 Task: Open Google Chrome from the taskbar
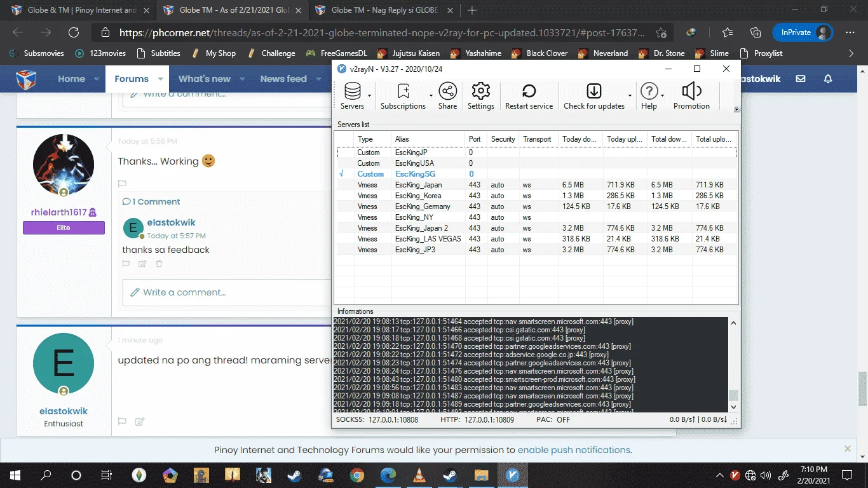[357, 475]
